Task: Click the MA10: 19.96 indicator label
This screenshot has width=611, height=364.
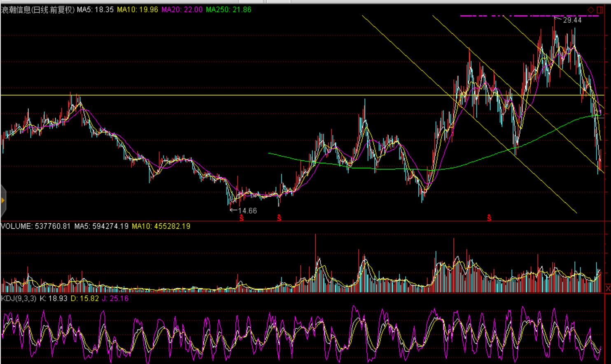Action: pyautogui.click(x=137, y=9)
